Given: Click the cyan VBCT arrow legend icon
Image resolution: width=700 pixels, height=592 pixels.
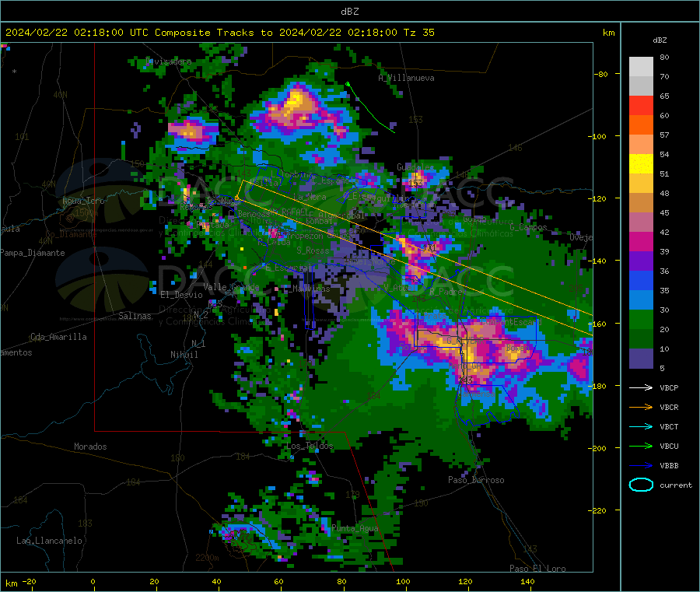Looking at the screenshot, I should [x=641, y=426].
